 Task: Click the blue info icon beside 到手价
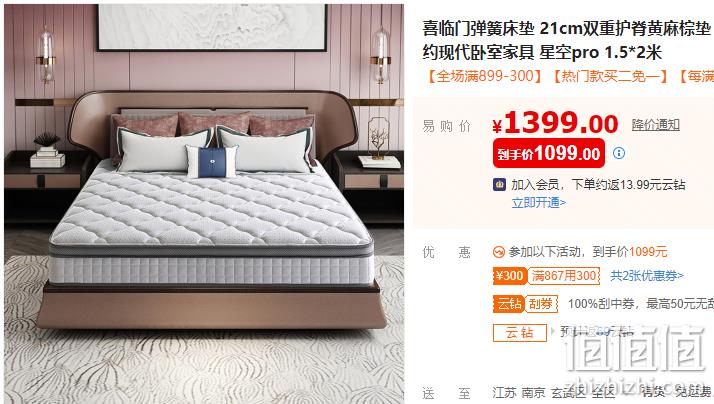(619, 153)
